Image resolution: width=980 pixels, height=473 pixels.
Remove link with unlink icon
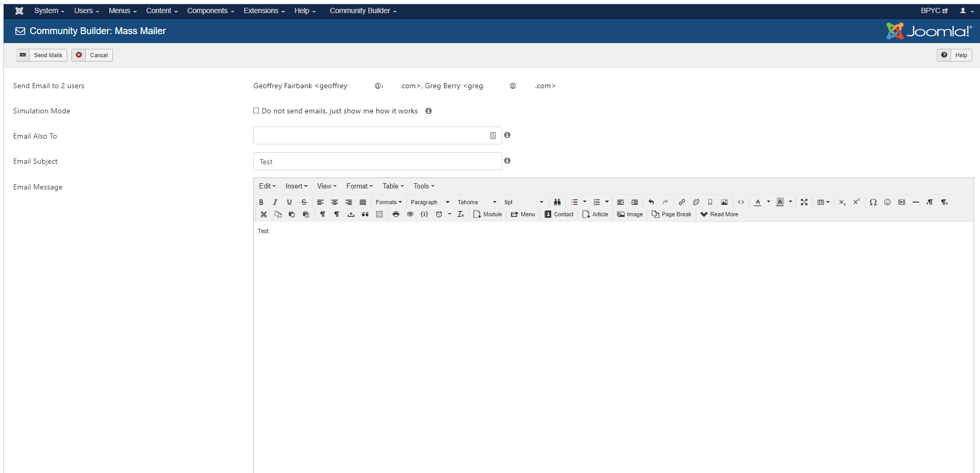(696, 202)
